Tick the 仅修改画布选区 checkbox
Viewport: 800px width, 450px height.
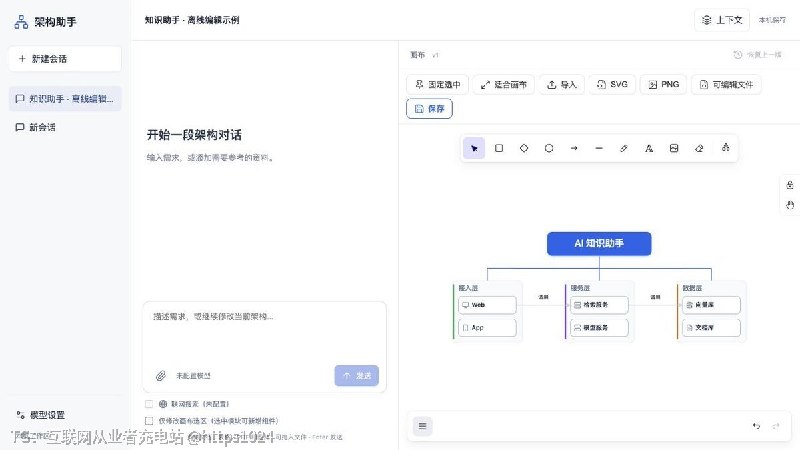pos(149,421)
